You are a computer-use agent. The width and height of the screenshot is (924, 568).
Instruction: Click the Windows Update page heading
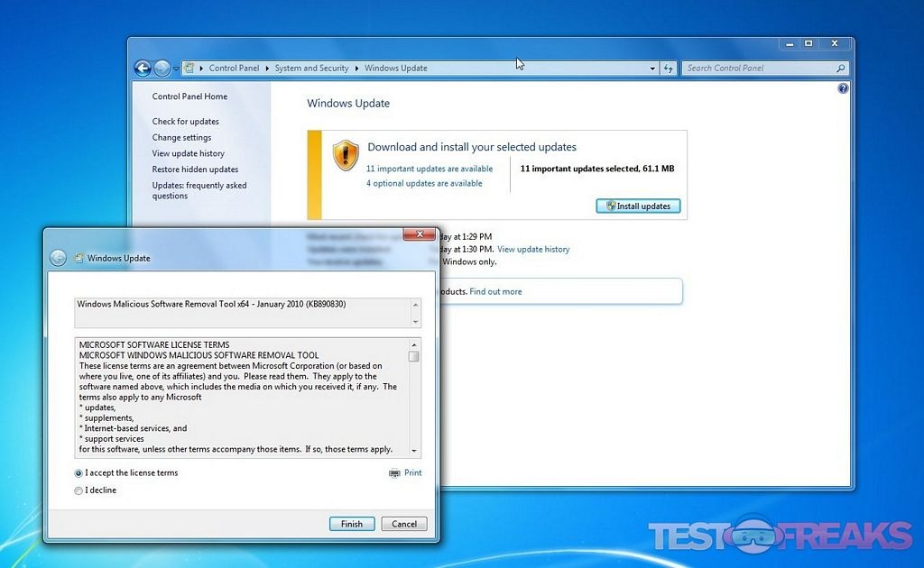[x=348, y=104]
